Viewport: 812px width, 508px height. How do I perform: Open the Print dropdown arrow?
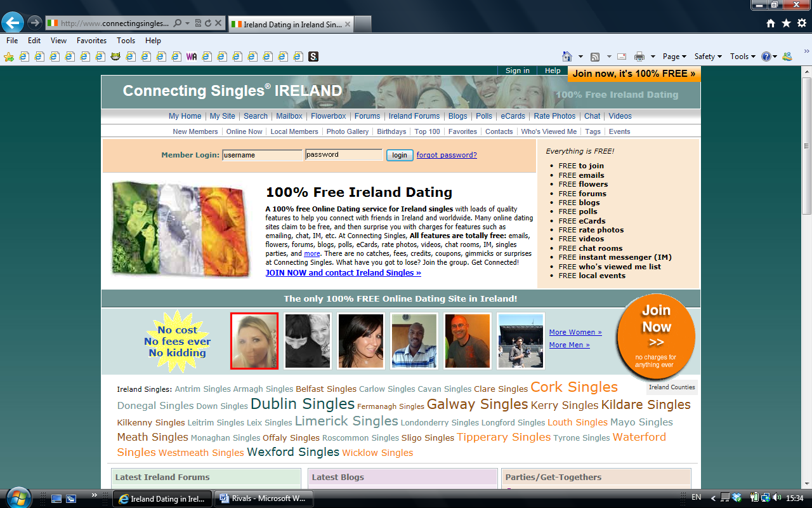[653, 57]
